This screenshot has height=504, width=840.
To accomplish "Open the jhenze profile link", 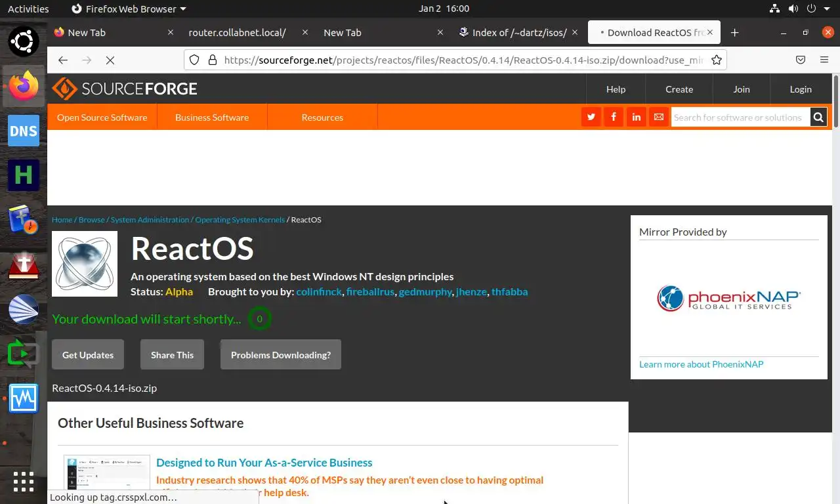I will (x=471, y=291).
